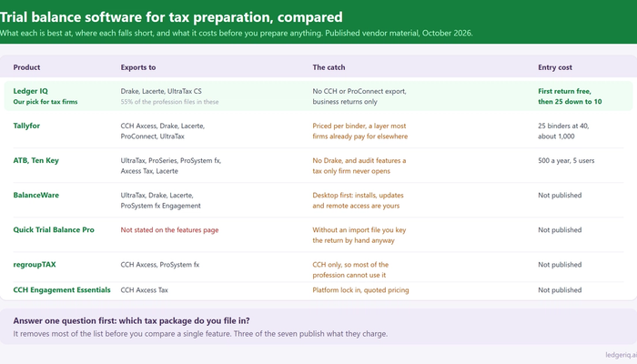Image resolution: width=637 pixels, height=364 pixels.
Task: Click 'CCH only, so most of the' catch text
Action: 350,269
